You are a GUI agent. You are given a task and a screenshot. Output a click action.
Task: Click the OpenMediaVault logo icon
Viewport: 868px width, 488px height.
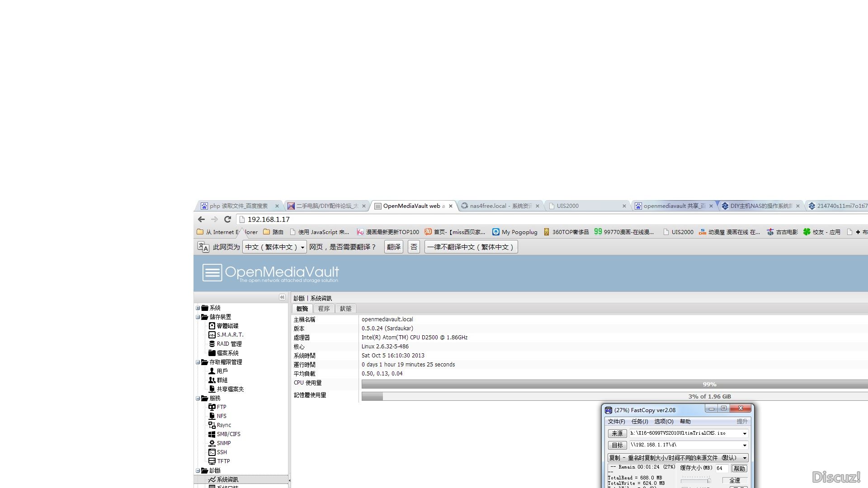click(212, 273)
